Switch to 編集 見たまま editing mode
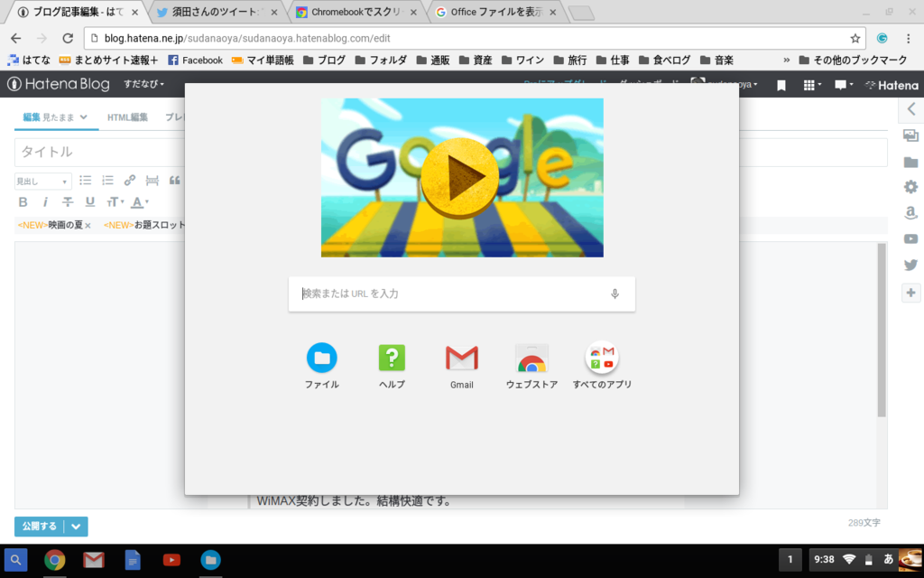This screenshot has height=578, width=924. click(55, 117)
